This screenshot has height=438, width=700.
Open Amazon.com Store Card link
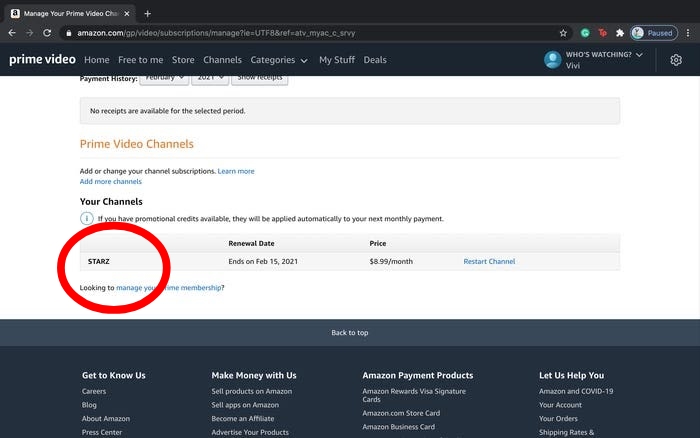tap(401, 413)
